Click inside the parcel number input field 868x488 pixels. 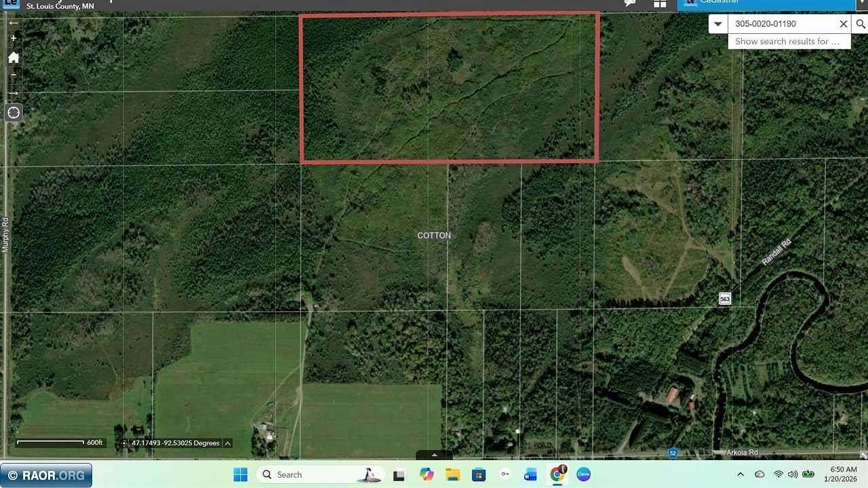pyautogui.click(x=780, y=24)
